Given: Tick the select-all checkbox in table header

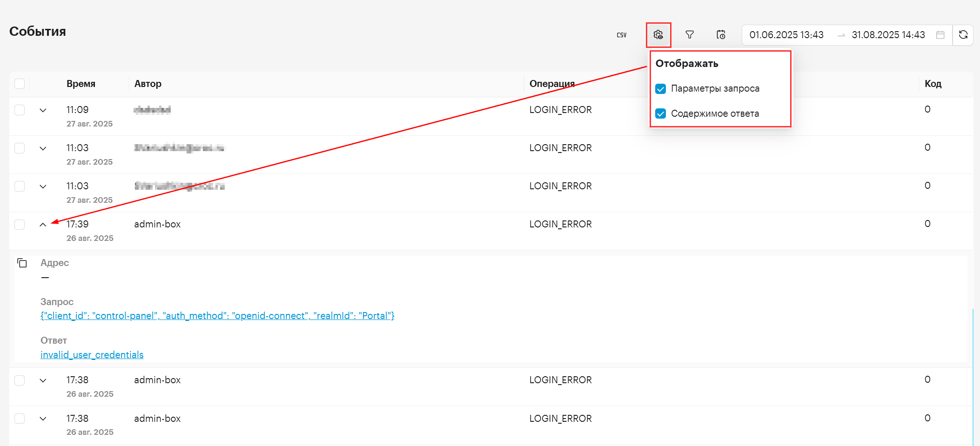Looking at the screenshot, I should tap(20, 84).
